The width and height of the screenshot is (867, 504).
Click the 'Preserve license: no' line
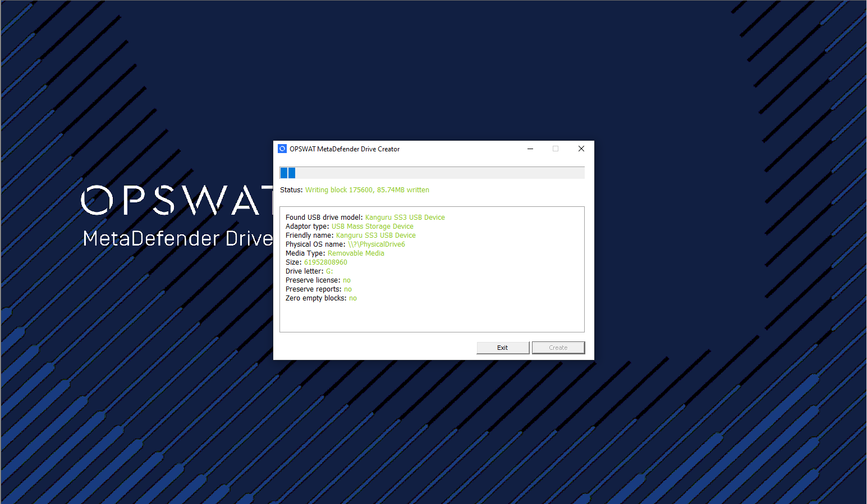(x=318, y=280)
